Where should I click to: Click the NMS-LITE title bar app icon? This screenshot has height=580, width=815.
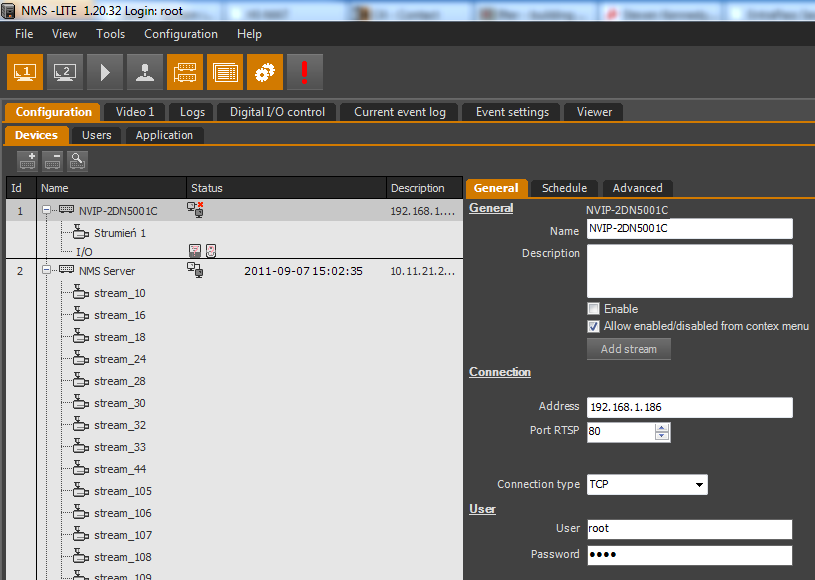[x=9, y=10]
